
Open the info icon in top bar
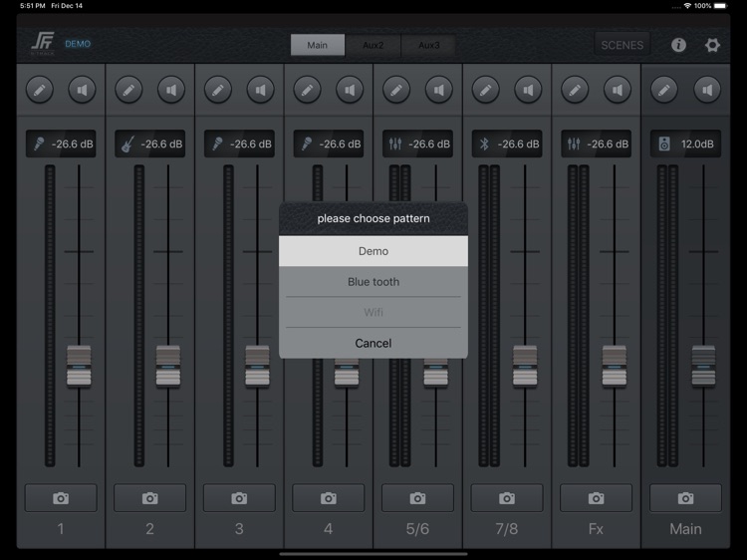tap(678, 45)
